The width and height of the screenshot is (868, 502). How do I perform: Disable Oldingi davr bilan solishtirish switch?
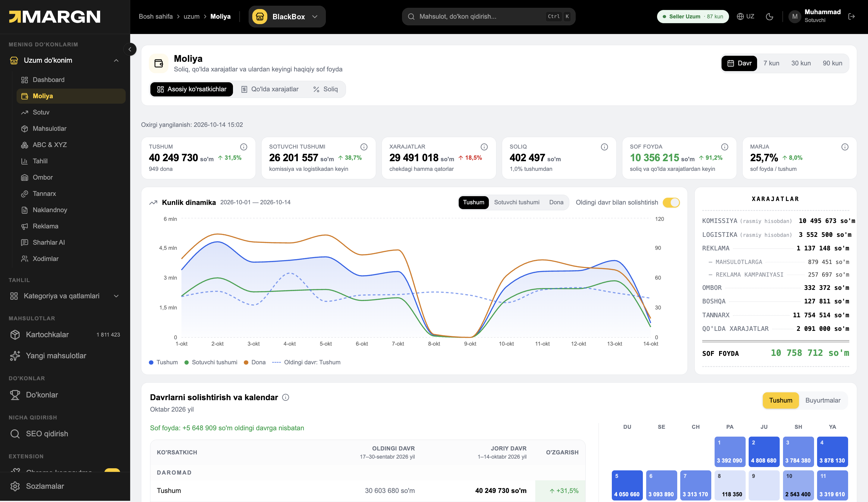tap(671, 202)
